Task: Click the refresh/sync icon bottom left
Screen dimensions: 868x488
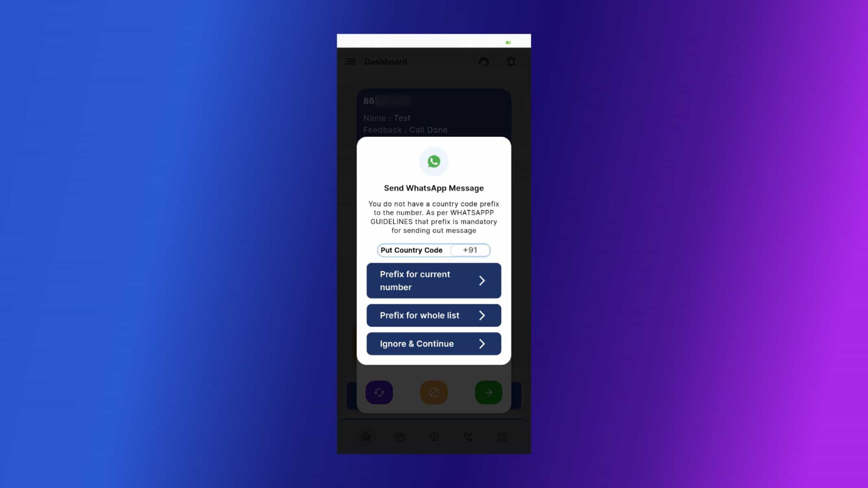Action: click(x=378, y=392)
